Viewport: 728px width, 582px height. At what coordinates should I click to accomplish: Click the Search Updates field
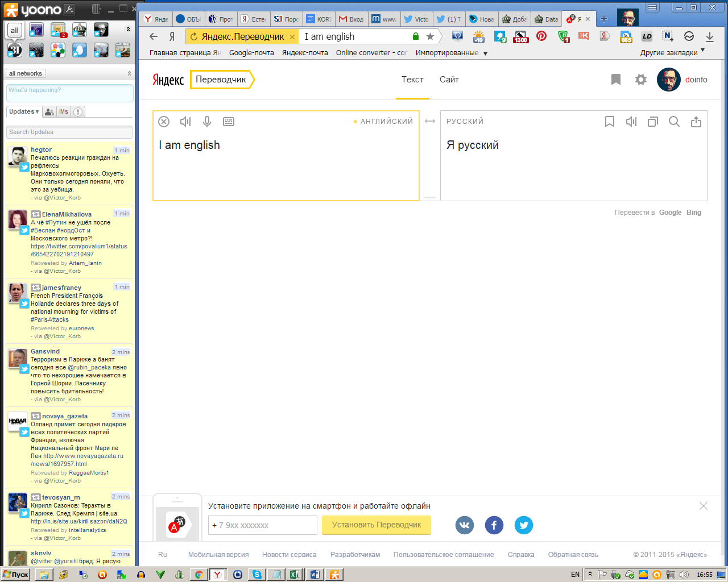[x=69, y=132]
